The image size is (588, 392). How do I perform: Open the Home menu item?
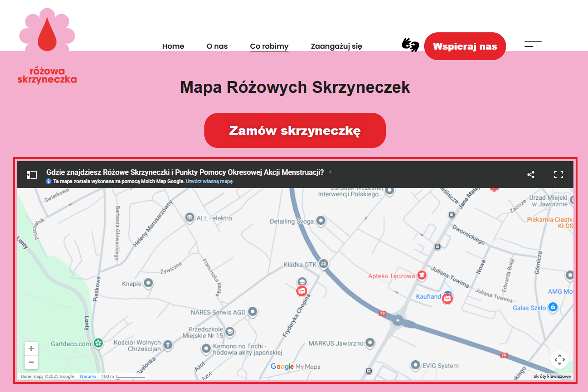pyautogui.click(x=173, y=46)
